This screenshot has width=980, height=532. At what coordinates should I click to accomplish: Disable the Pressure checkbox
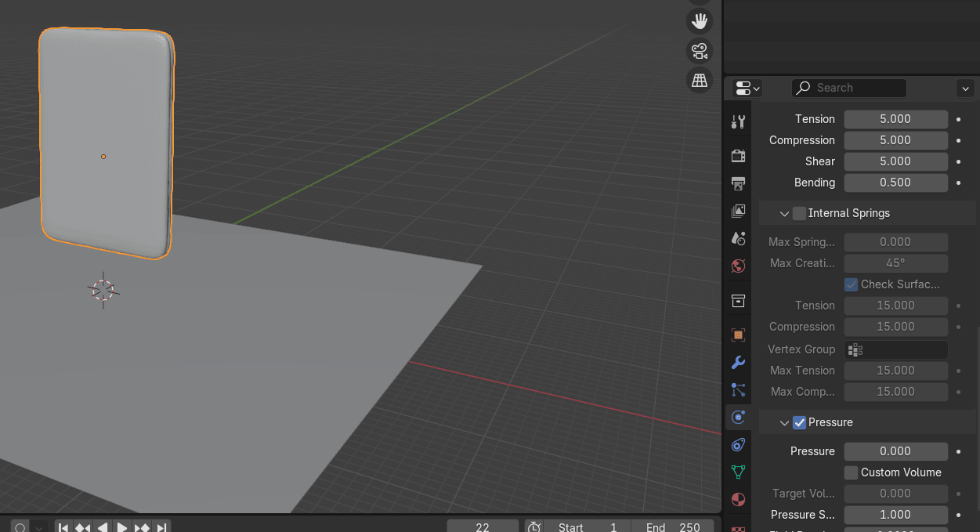[x=799, y=422]
